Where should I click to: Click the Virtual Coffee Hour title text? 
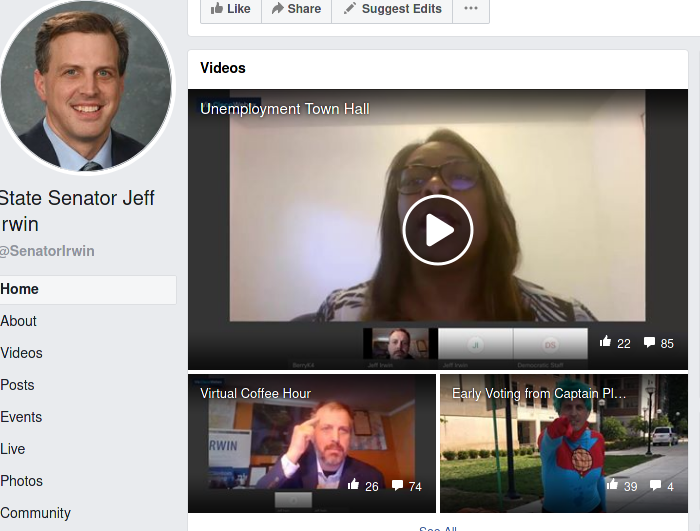click(255, 393)
